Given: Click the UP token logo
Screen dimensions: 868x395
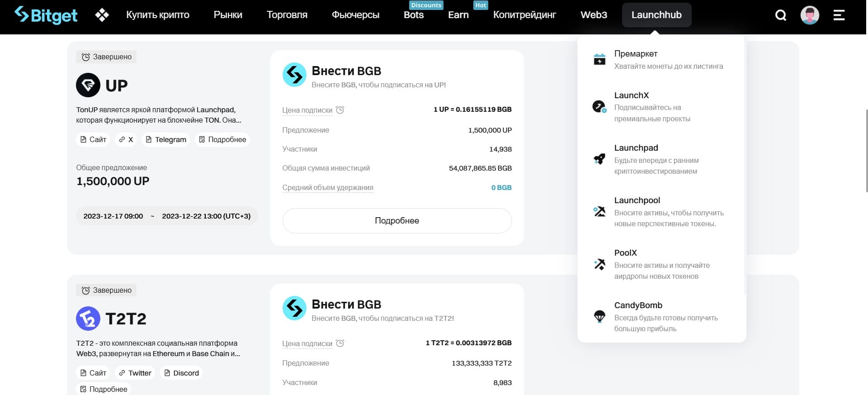Looking at the screenshot, I should 88,85.
